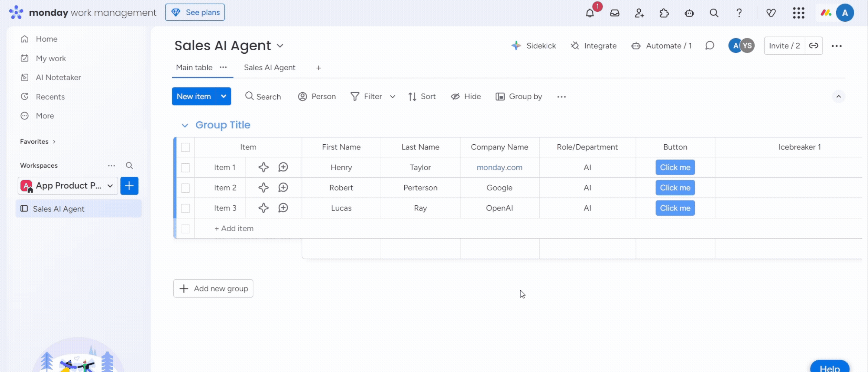The image size is (868, 372).
Task: Open the New item dropdown arrow
Action: click(224, 96)
